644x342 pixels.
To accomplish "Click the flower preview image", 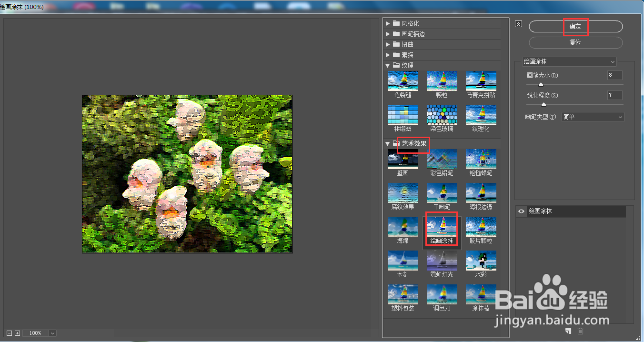I will [x=187, y=174].
